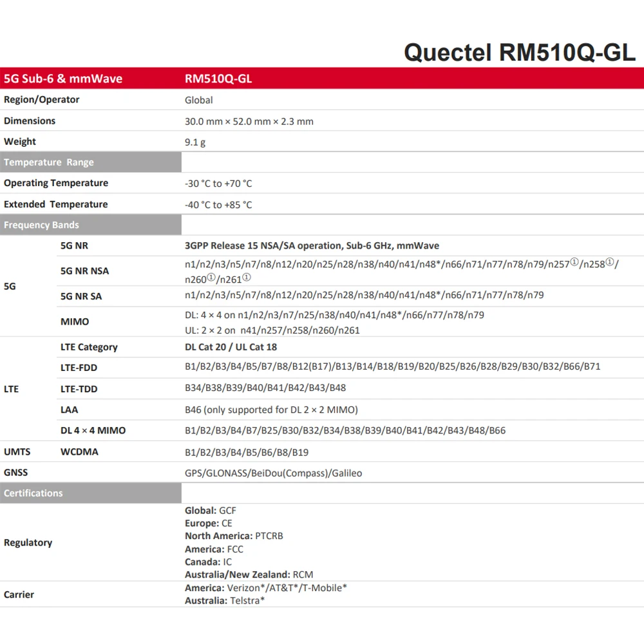Select the 'Regulatory' row label
This screenshot has width=644, height=644.
tap(28, 542)
